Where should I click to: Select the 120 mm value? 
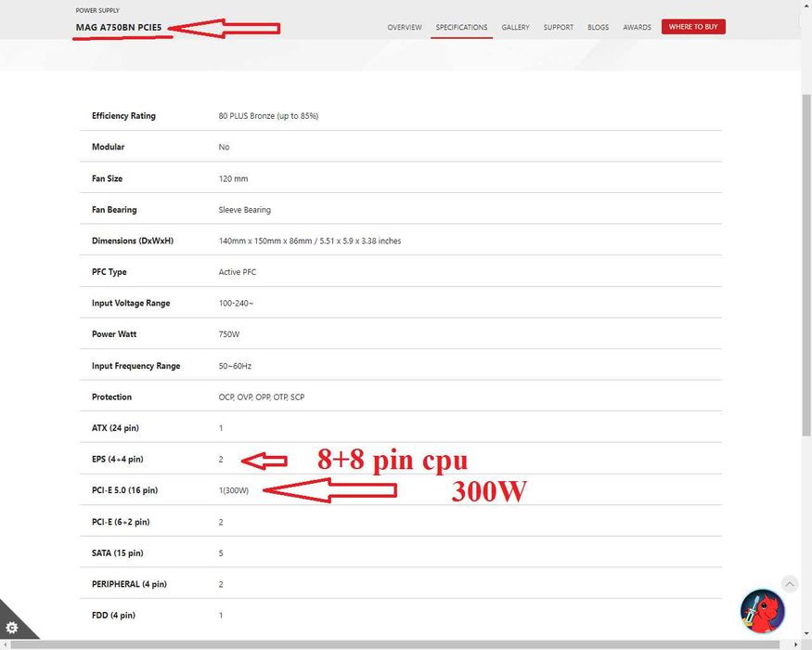233,179
